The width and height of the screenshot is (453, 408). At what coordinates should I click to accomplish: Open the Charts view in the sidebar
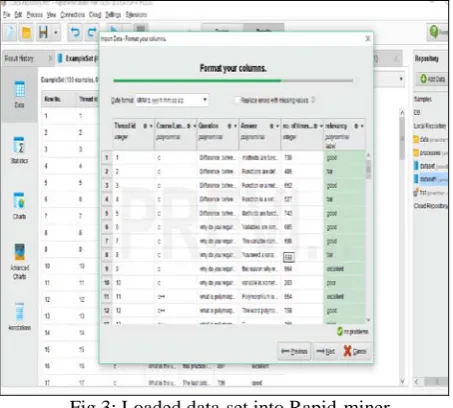[19, 206]
